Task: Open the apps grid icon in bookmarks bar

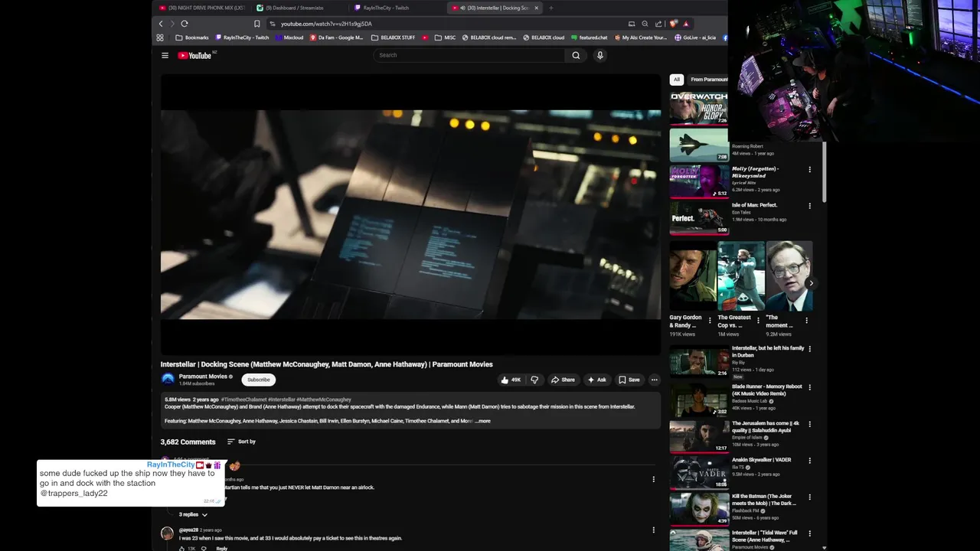Action: coord(160,37)
